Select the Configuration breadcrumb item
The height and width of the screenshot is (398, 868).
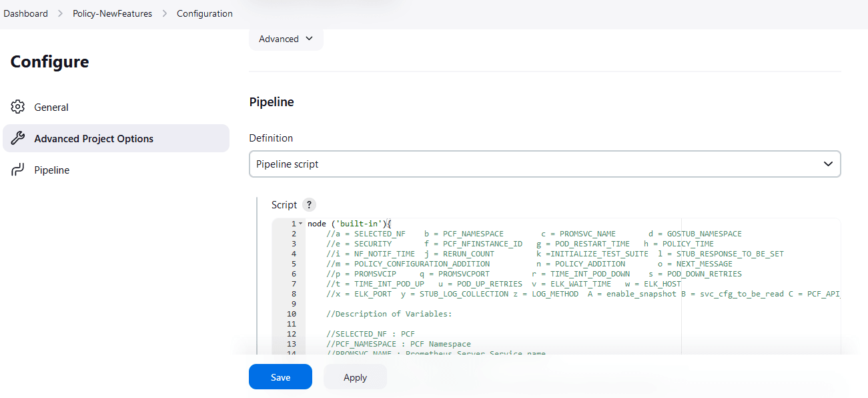[x=204, y=13]
